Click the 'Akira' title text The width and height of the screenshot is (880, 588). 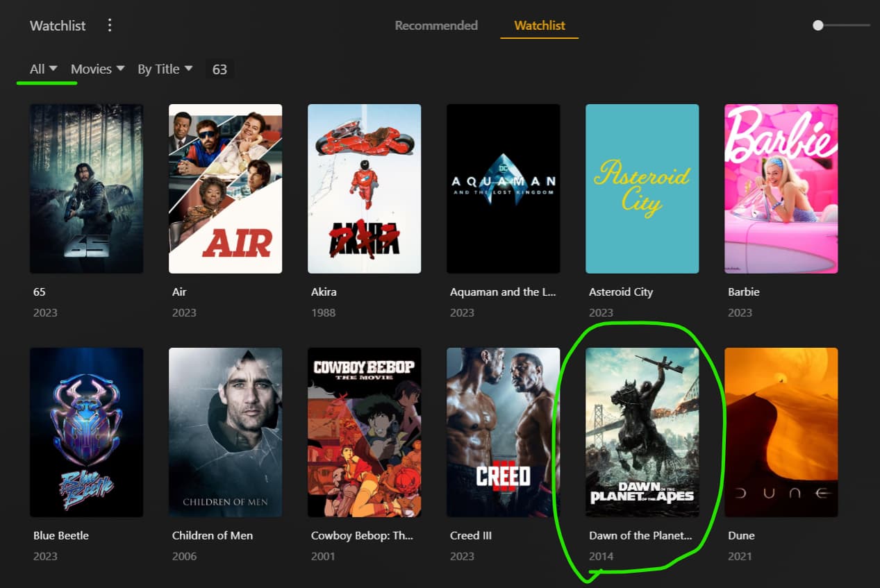(x=324, y=292)
